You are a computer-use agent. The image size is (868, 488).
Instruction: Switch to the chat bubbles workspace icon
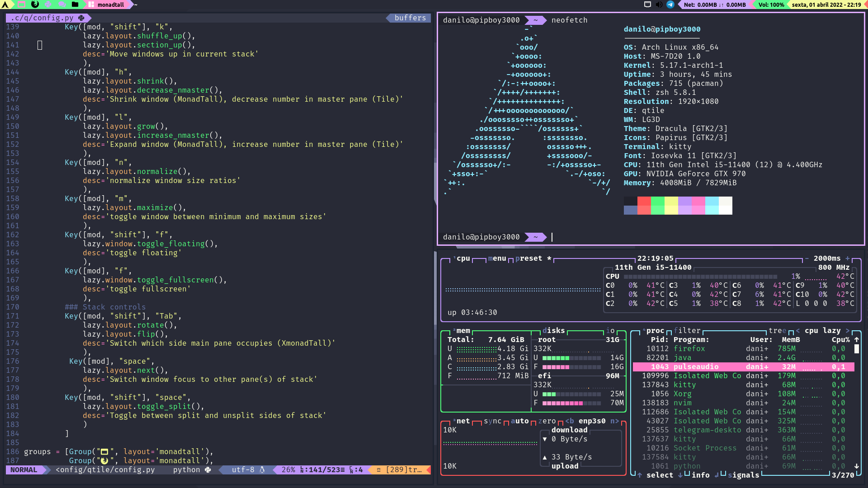[62, 5]
